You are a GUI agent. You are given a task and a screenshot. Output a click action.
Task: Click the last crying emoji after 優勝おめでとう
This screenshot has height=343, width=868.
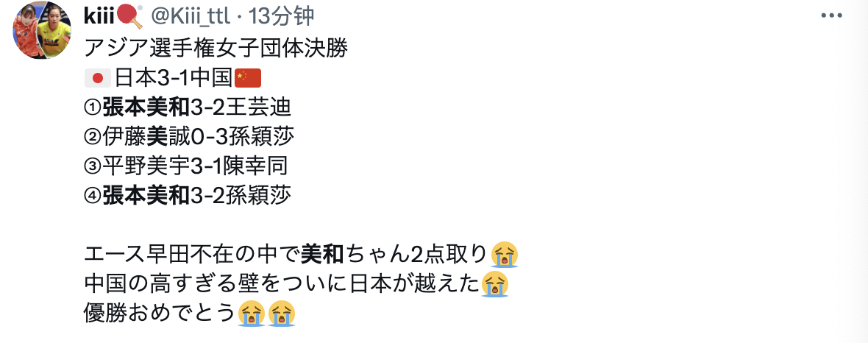click(282, 314)
